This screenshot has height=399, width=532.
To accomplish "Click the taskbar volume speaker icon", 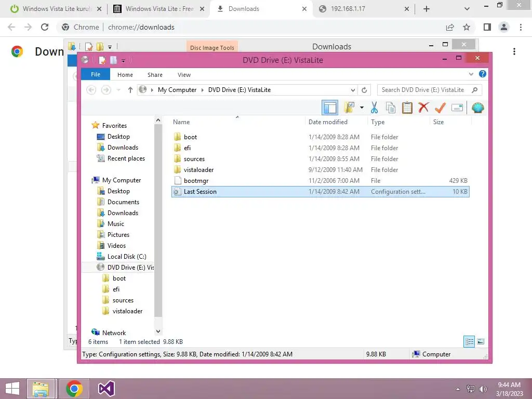I will [483, 389].
